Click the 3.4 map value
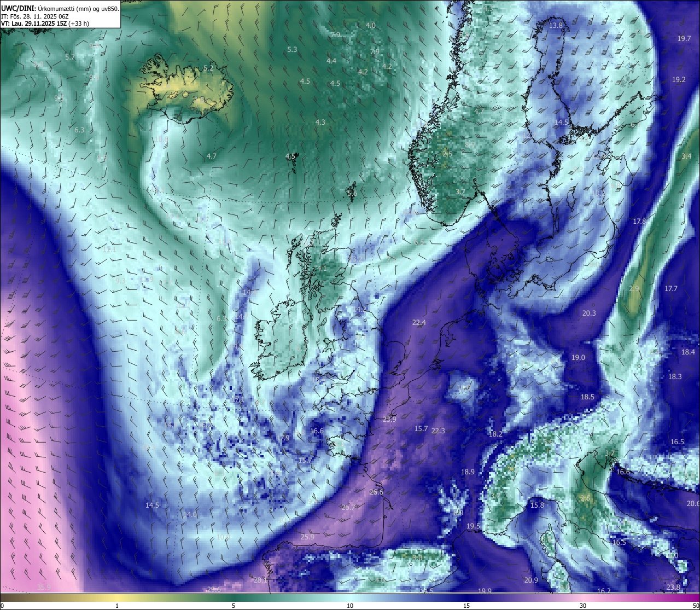Viewport: 700px width, 610px height. pos(686,156)
